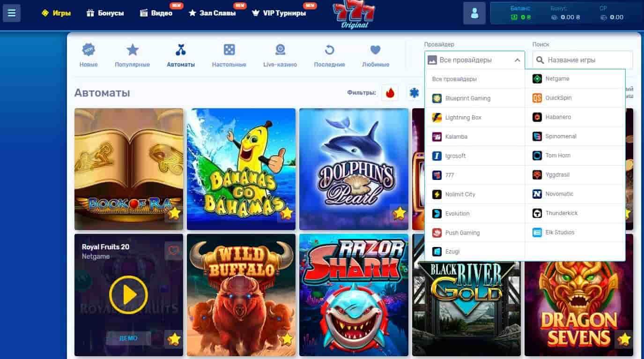Favorite Book of Ra with star

click(174, 213)
